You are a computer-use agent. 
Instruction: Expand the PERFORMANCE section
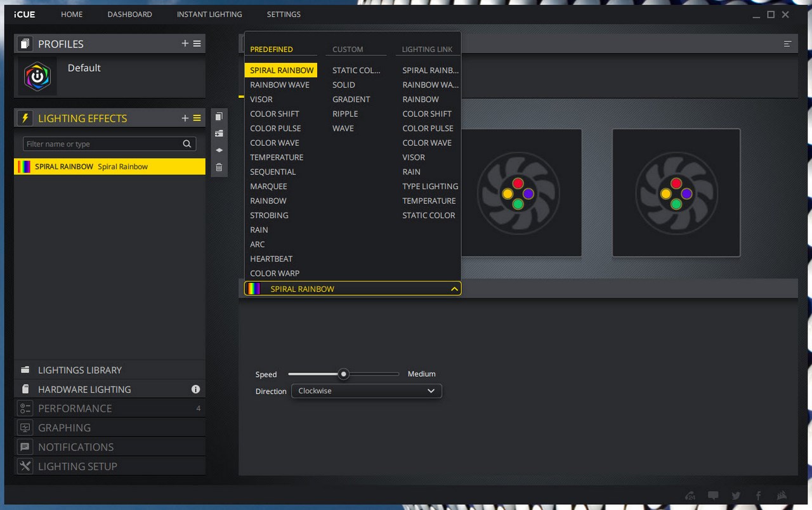point(110,409)
